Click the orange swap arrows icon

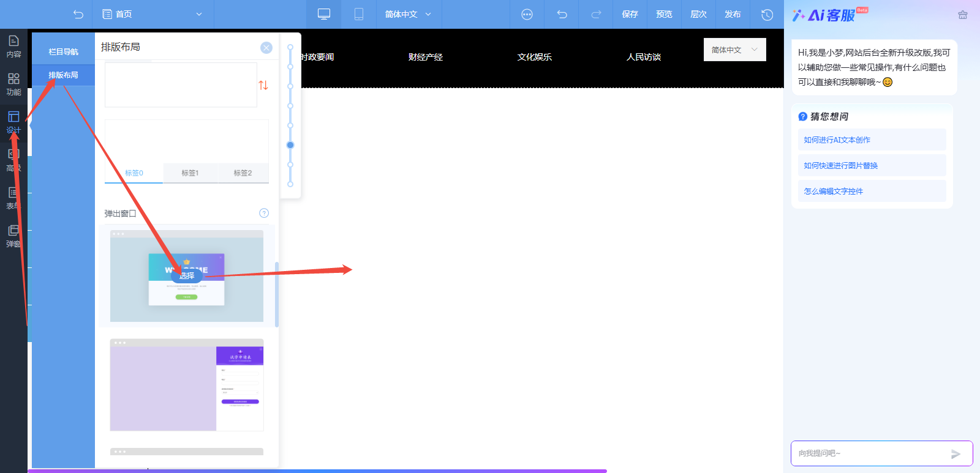(x=263, y=85)
